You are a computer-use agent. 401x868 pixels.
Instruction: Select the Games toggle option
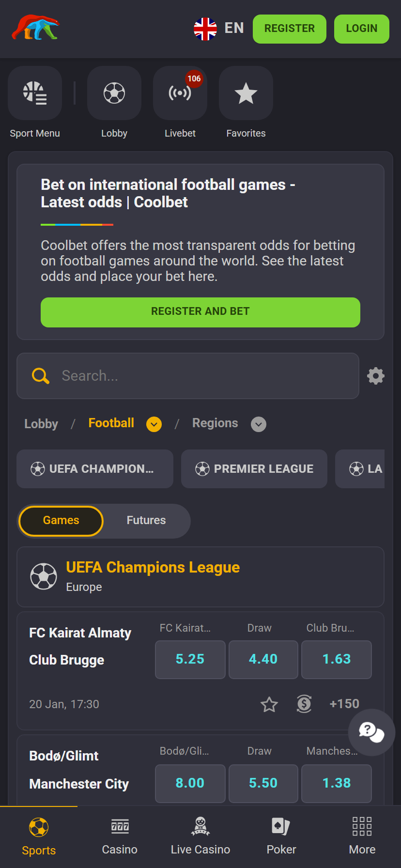tap(61, 521)
